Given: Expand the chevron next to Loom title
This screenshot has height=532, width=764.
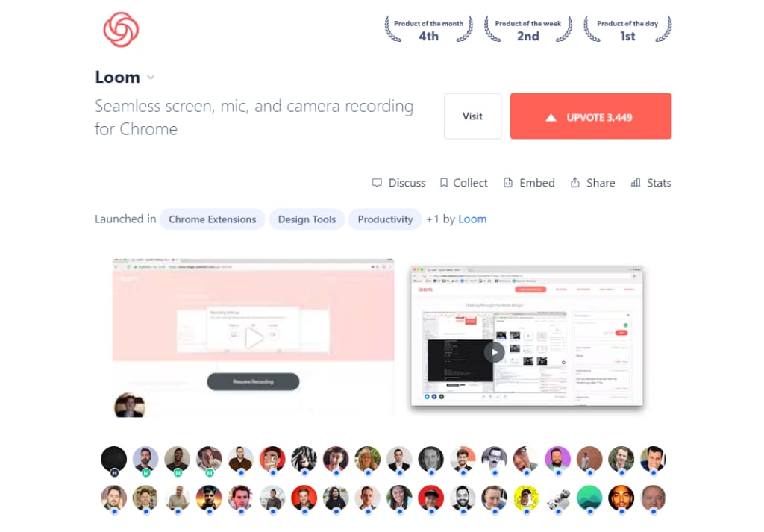Looking at the screenshot, I should pos(151,78).
